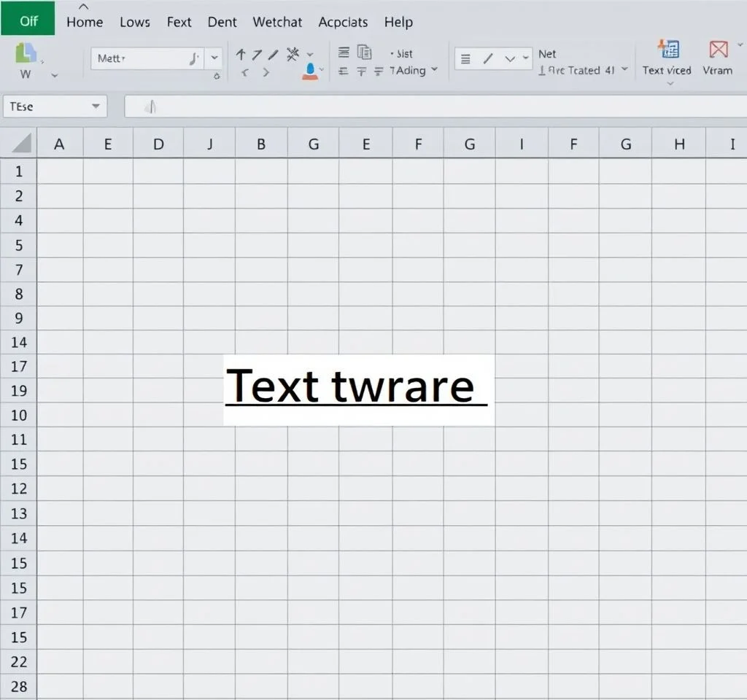
Task: Expand the TAding dropdown
Action: pos(435,70)
